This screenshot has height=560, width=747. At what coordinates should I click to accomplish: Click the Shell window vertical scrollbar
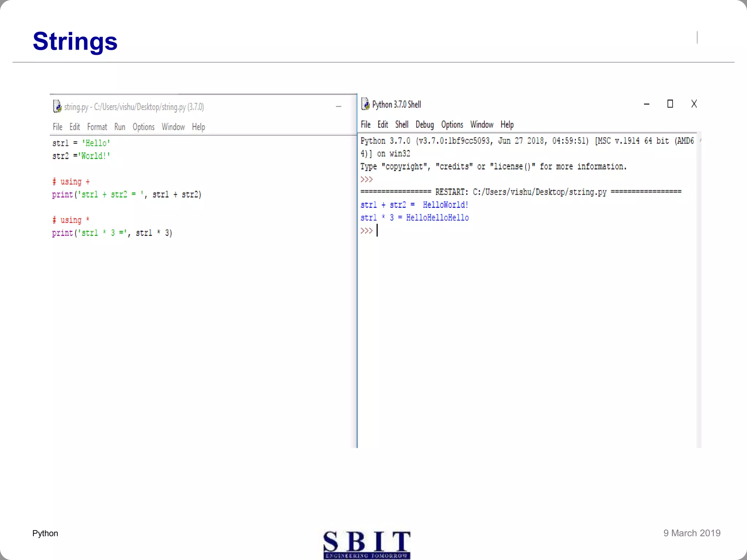pos(699,292)
